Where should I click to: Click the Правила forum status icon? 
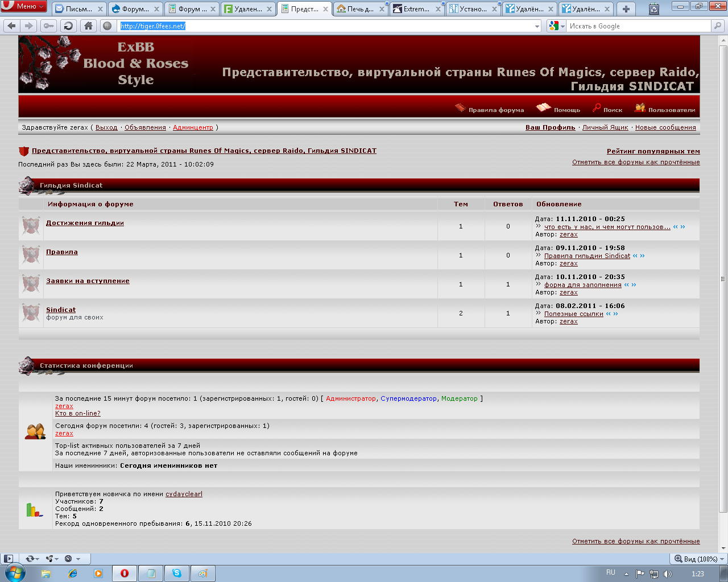31,255
